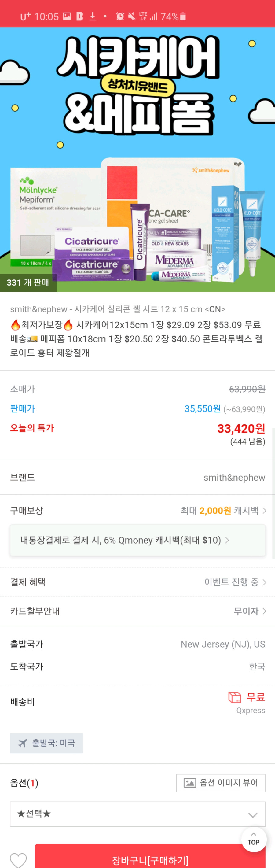Tap the smith&nephew brand name
This screenshot has width=275, height=868.
pos(234,477)
